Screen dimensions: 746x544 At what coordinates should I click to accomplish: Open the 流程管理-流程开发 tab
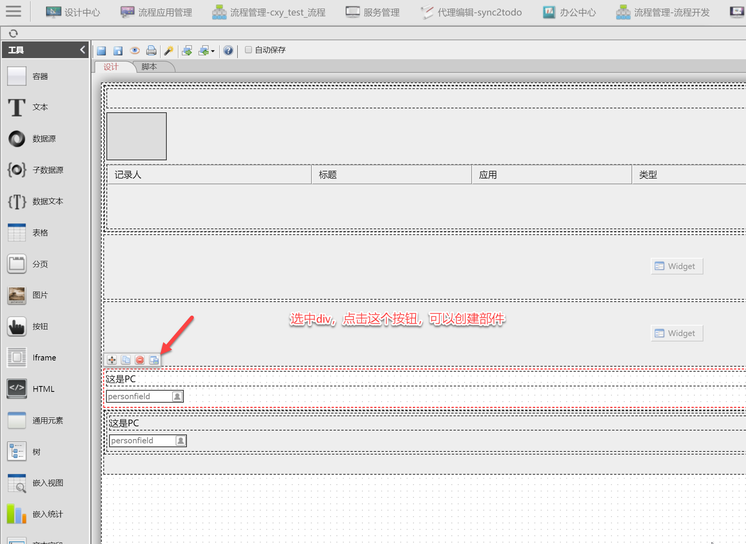[662, 12]
